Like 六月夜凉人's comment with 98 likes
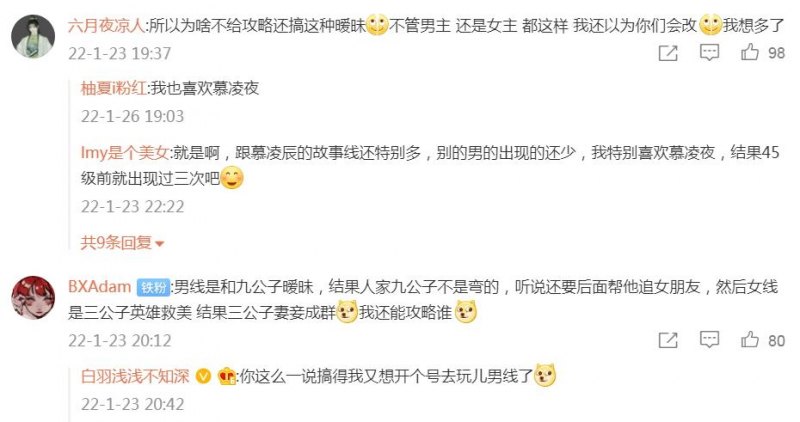This screenshot has height=422, width=800. (x=749, y=52)
